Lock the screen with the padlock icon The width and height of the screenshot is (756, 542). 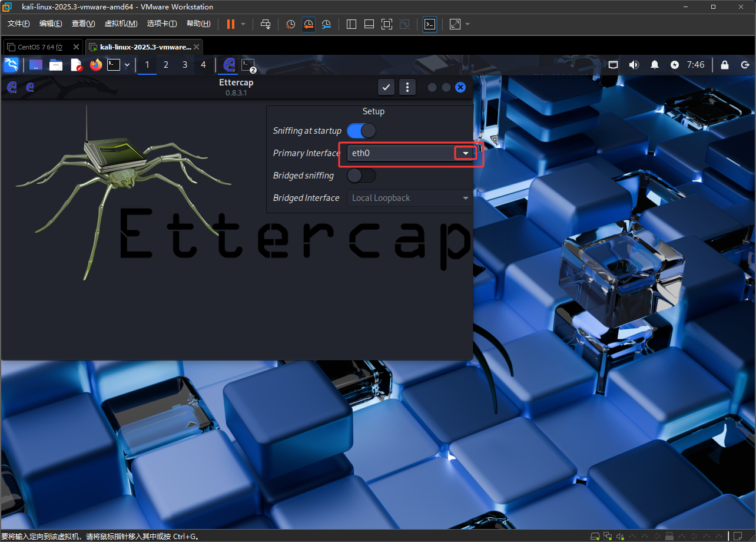pyautogui.click(x=725, y=65)
